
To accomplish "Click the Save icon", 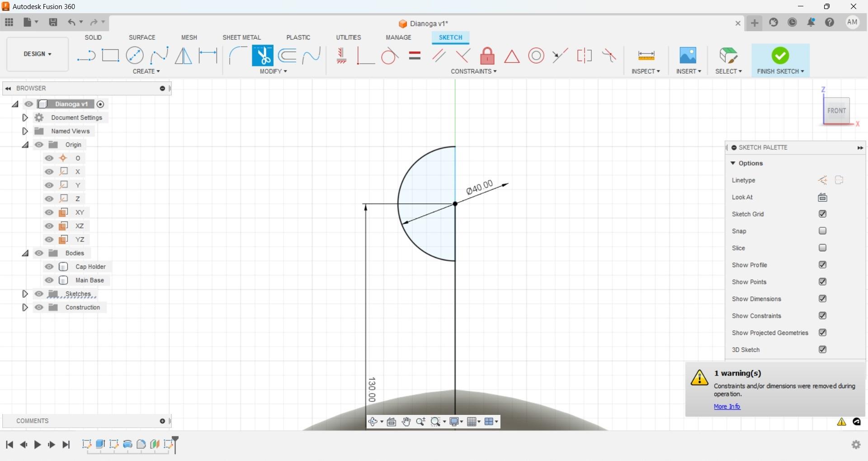I will point(53,22).
